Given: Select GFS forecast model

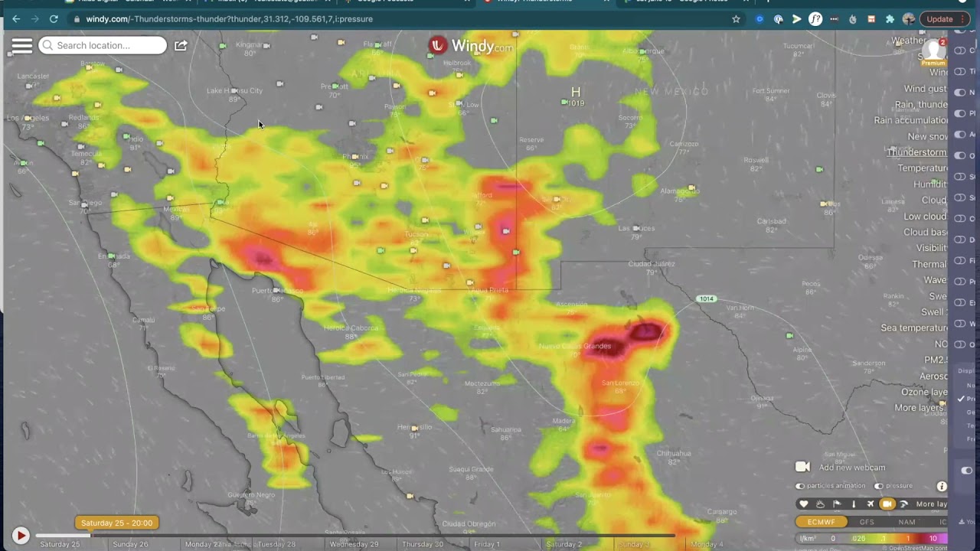Looking at the screenshot, I should click(x=867, y=522).
